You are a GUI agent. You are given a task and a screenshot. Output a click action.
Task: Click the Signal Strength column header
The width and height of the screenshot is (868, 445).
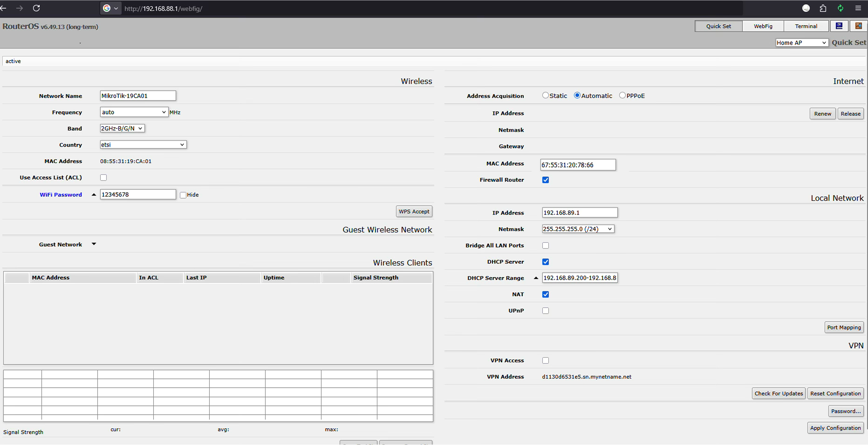click(x=391, y=277)
